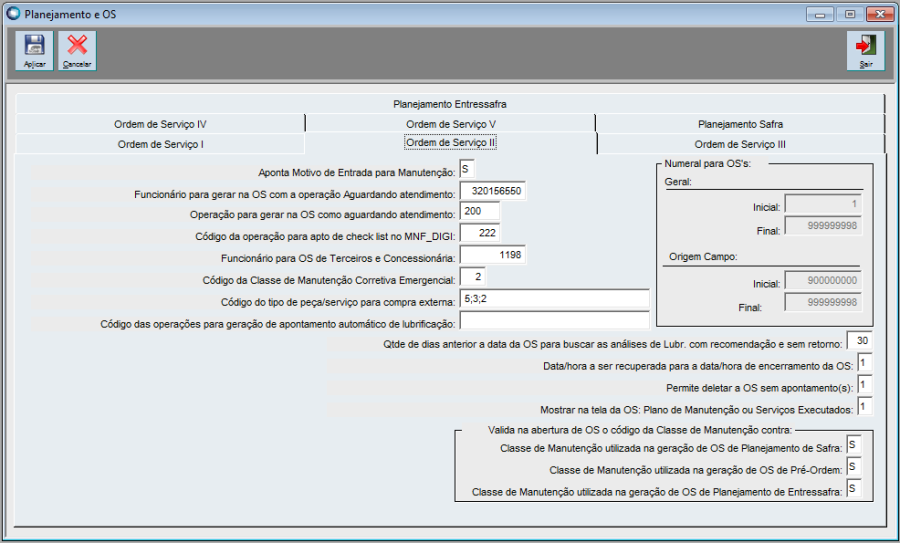Switch to Ordem de Serviço I tab
Viewport: 900px width, 543px height.
160,144
